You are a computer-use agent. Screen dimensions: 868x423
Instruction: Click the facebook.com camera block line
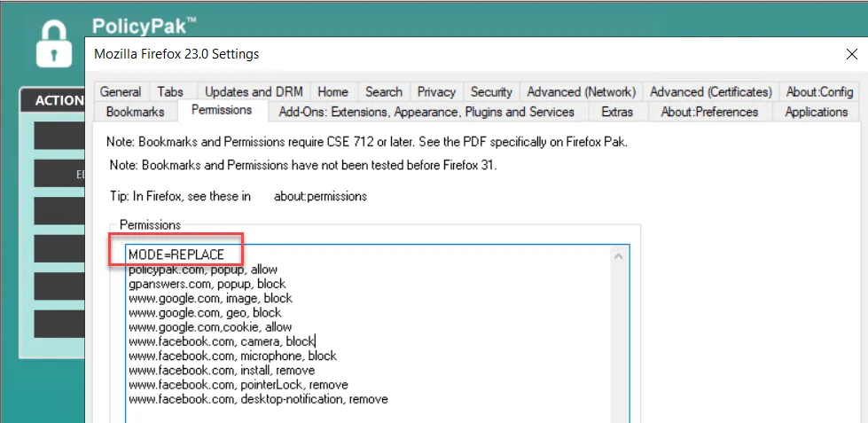click(222, 341)
